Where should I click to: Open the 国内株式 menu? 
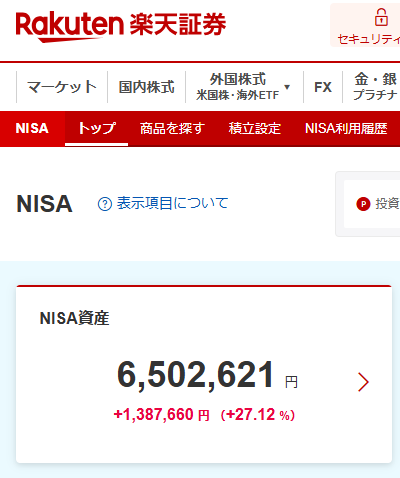(x=147, y=87)
